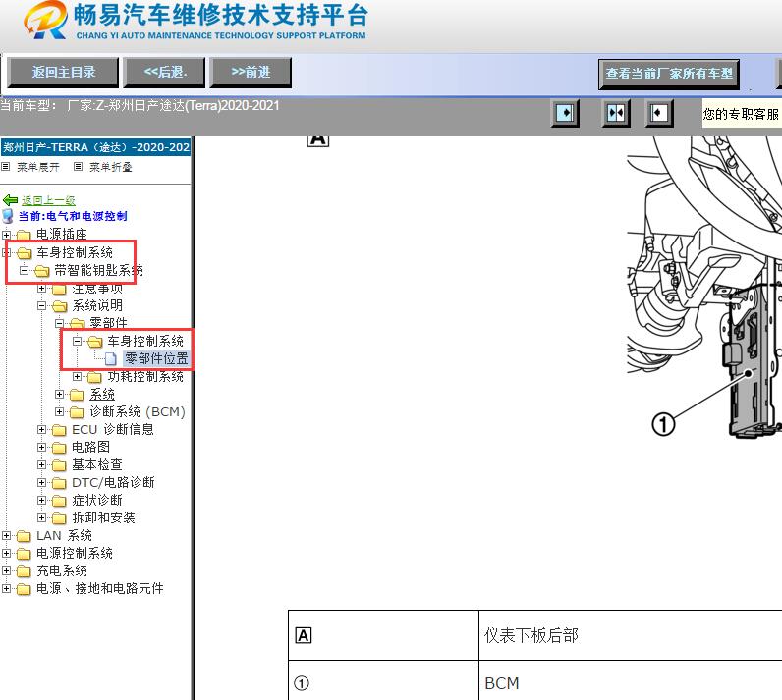Image resolution: width=782 pixels, height=700 pixels.
Task: Click the 电路图 folder icon
Action: tap(59, 448)
